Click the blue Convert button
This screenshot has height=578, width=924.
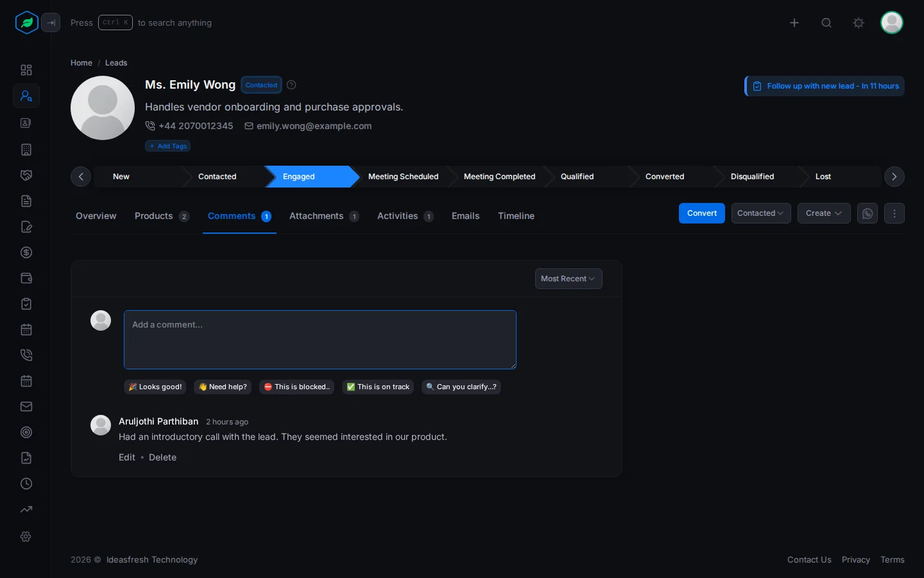[702, 213]
